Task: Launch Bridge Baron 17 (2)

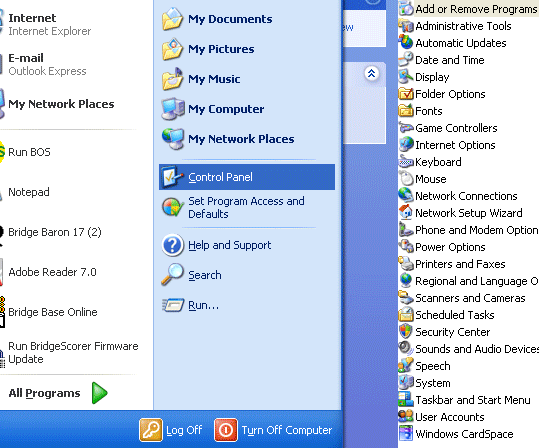Action: 52,232
